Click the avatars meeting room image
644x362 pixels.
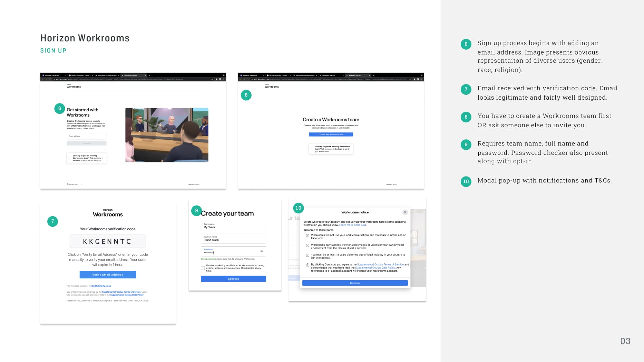(x=167, y=135)
